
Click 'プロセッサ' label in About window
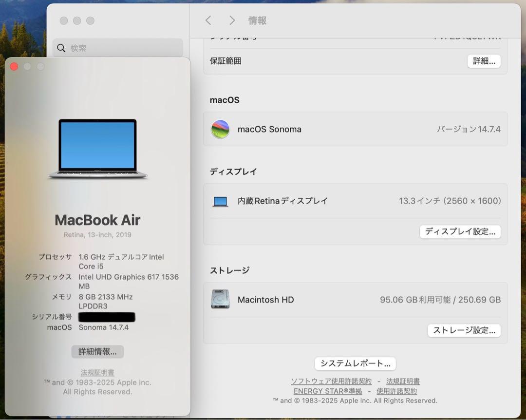pyautogui.click(x=55, y=257)
